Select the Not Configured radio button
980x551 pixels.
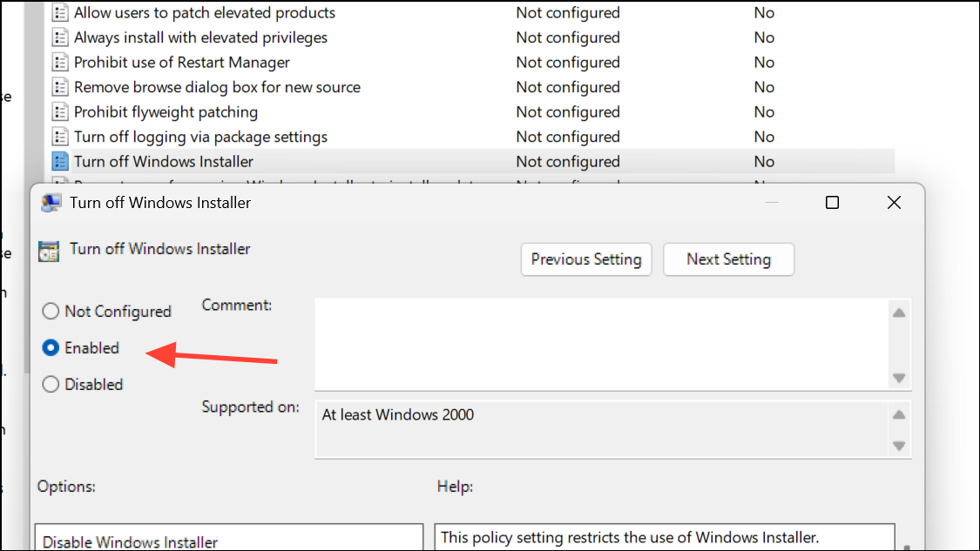click(51, 311)
